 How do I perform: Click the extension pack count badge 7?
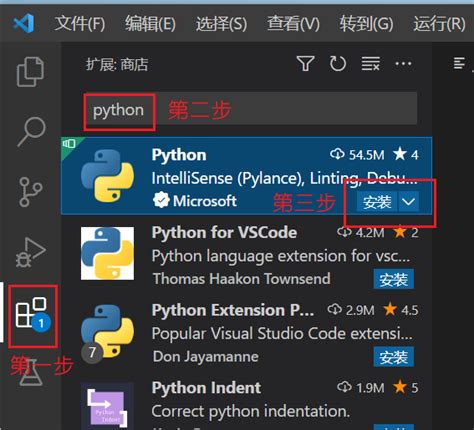(92, 352)
